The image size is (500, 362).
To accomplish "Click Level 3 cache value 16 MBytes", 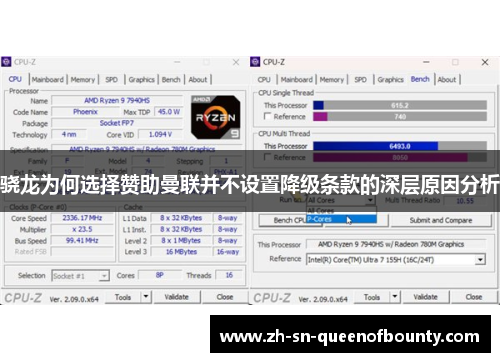I will click(x=181, y=252).
